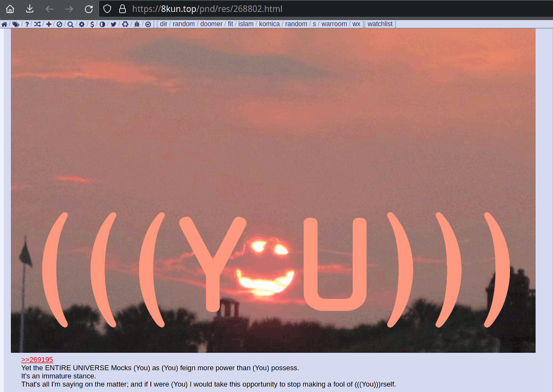The height and width of the screenshot is (392, 553).
Task: Click the half-filled circle contrast icon
Action: click(102, 24)
